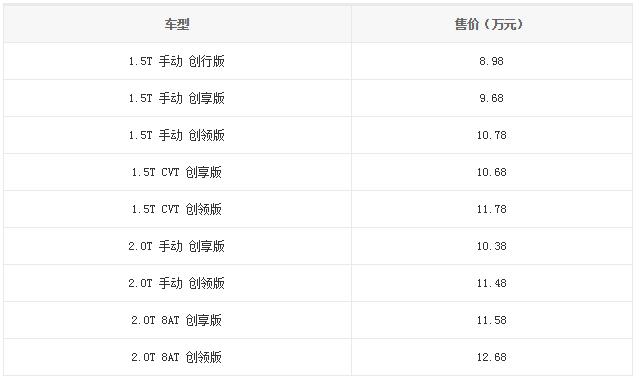
Task: Click the 11.58 price cell
Action: (x=492, y=320)
